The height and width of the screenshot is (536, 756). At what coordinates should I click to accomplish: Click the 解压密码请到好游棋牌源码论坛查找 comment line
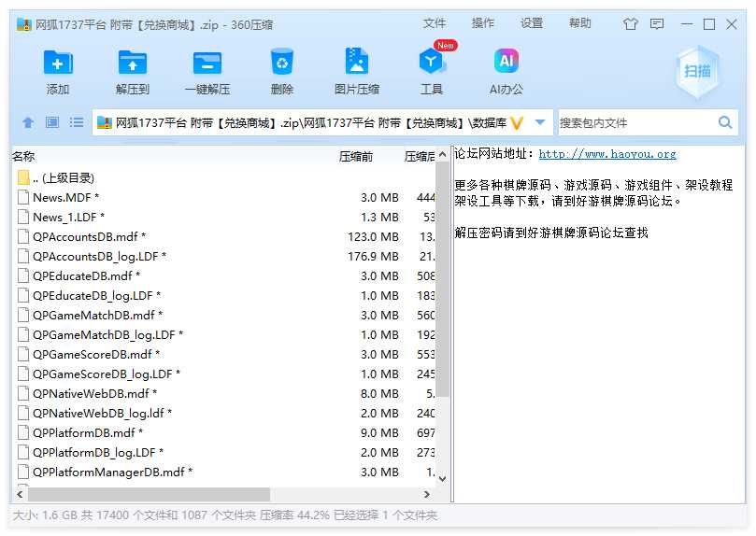click(551, 233)
